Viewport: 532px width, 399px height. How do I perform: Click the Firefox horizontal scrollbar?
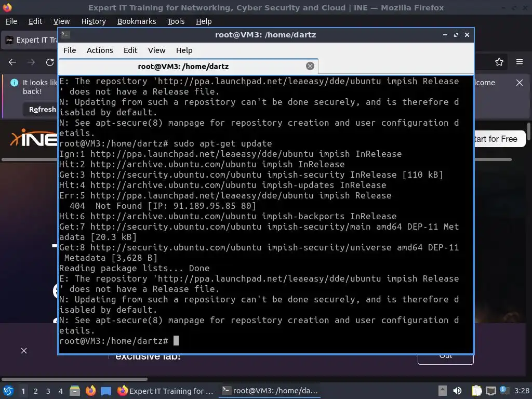tap(74, 379)
